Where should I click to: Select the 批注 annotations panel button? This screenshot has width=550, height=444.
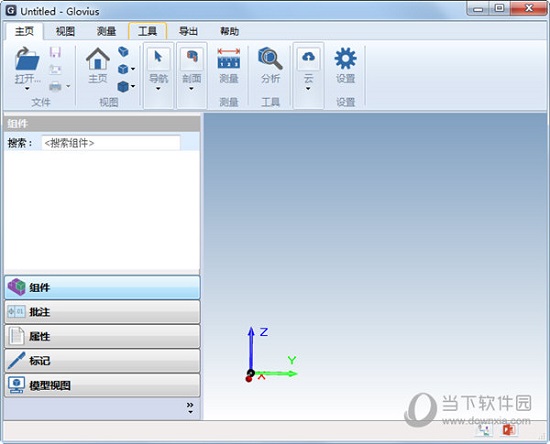[102, 312]
